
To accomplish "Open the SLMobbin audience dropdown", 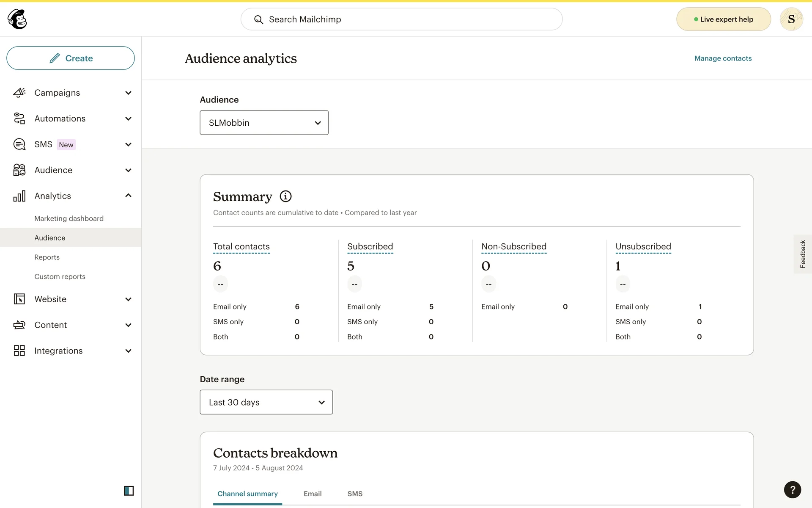I will 264,123.
